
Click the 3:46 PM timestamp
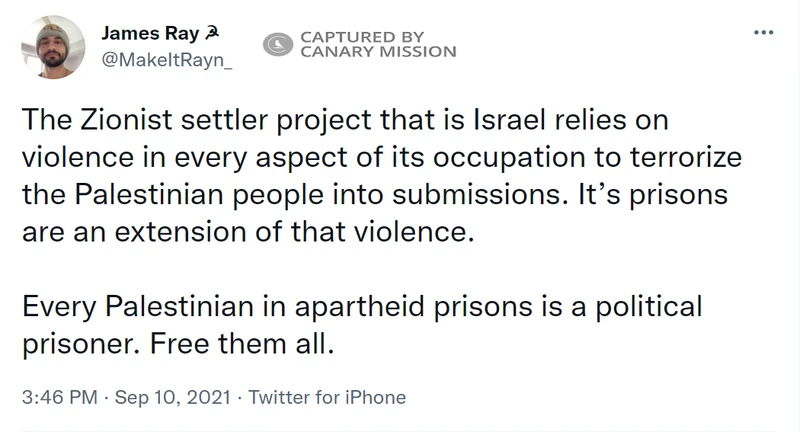click(60, 397)
